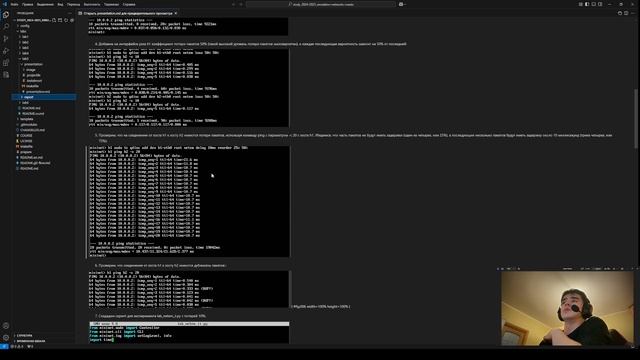Open the Терминал menu

[x=111, y=4]
